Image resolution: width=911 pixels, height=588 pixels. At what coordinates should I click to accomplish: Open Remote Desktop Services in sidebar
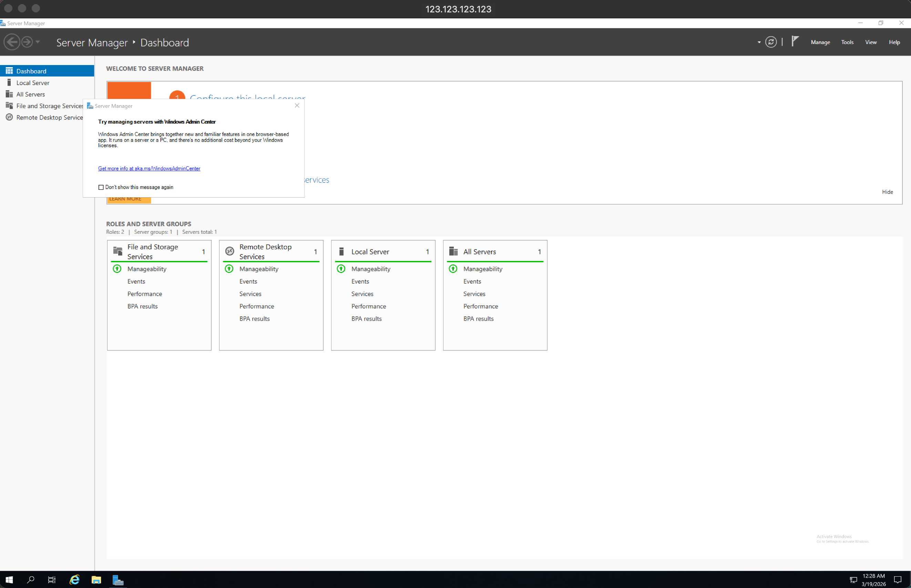coord(42,117)
